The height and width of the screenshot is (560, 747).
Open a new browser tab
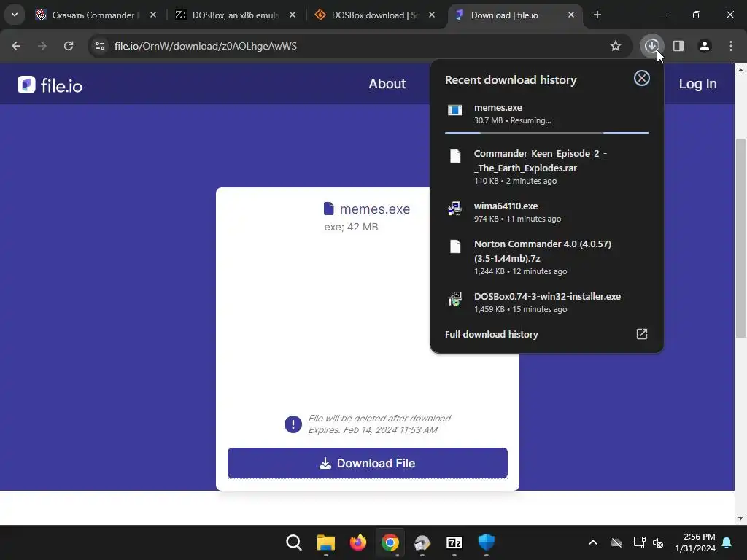(x=597, y=15)
